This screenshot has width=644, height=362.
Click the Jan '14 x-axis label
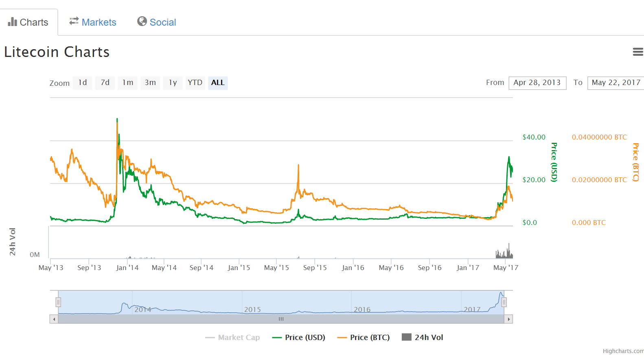pyautogui.click(x=127, y=268)
